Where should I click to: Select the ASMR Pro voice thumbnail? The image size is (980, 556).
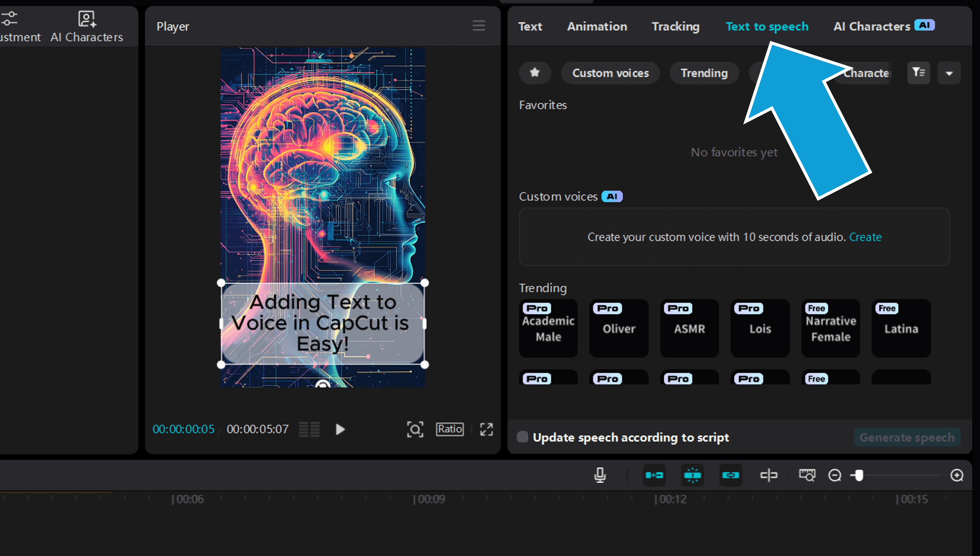click(689, 328)
